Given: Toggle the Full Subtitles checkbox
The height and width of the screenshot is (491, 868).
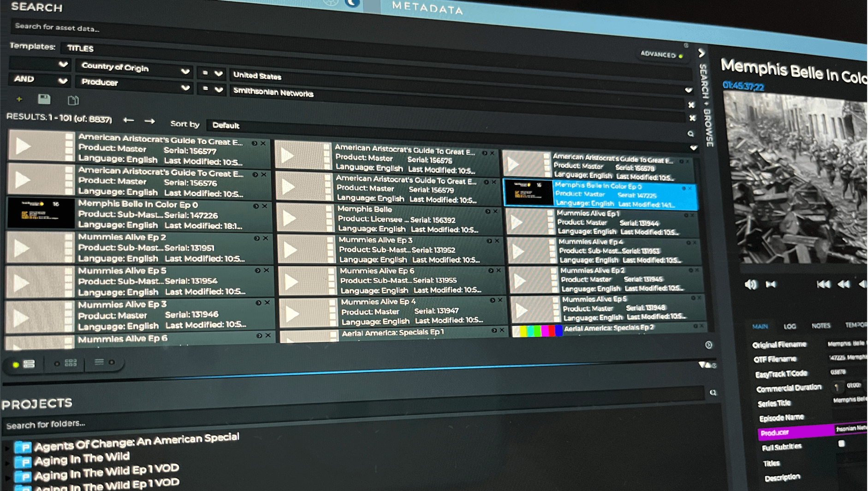Looking at the screenshot, I should 842,443.
